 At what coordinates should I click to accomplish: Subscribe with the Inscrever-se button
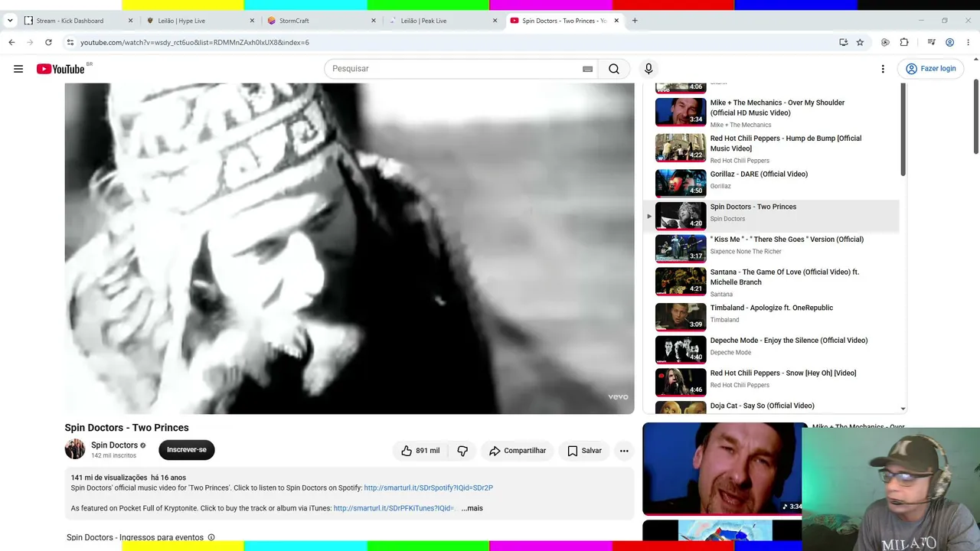187,450
